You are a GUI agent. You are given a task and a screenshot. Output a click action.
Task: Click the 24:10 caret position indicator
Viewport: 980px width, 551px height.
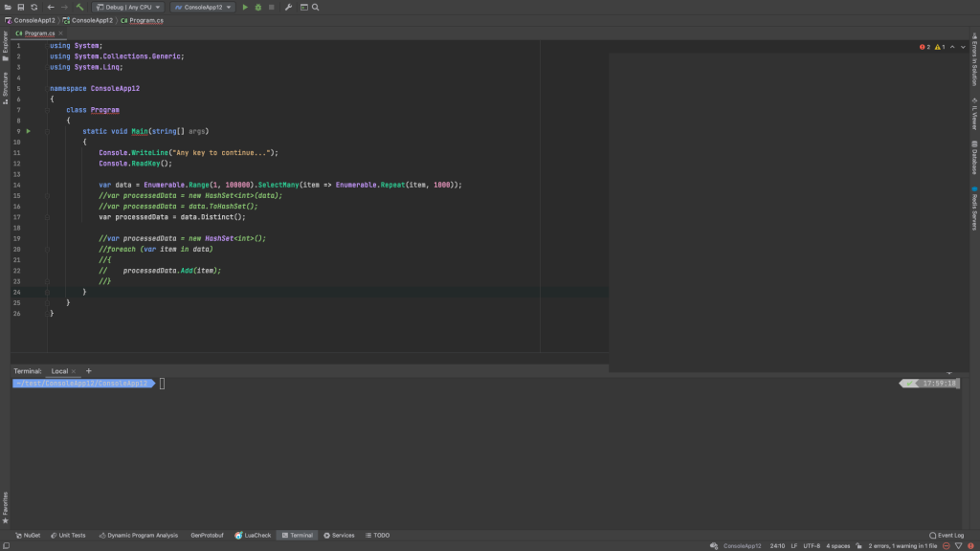pos(777,546)
